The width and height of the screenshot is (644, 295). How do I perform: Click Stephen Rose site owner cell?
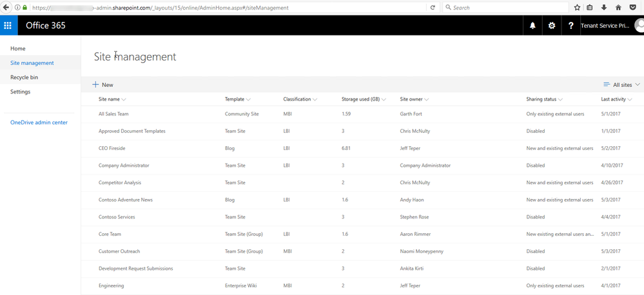pyautogui.click(x=414, y=216)
